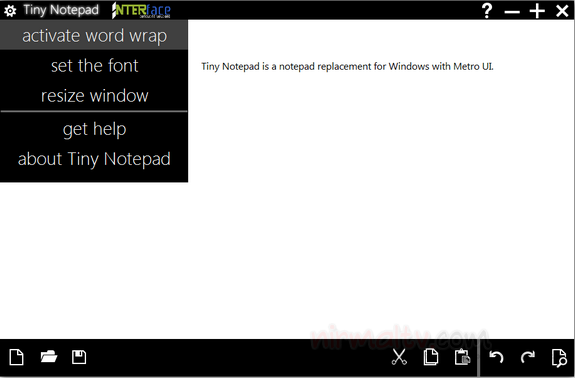Save the document with the floppy icon

(x=79, y=357)
